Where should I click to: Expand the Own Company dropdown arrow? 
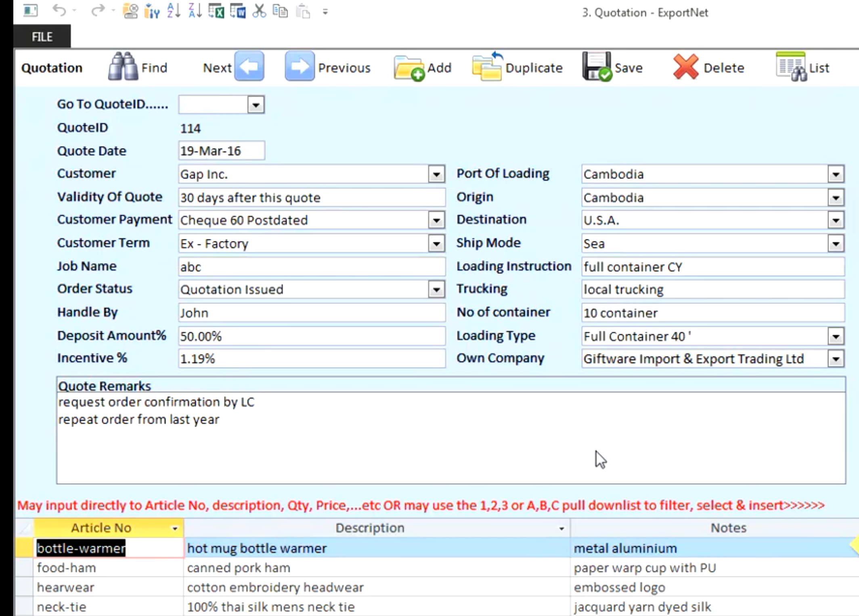click(836, 359)
